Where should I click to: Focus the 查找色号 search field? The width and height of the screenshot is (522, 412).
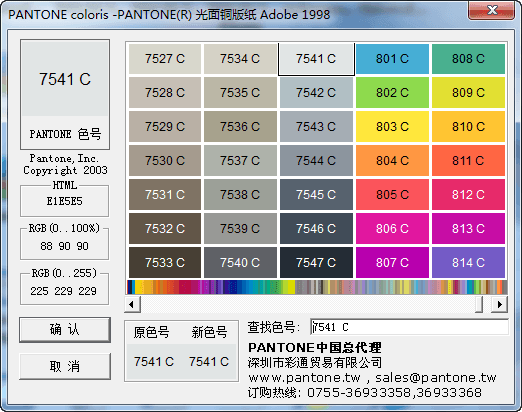click(409, 327)
